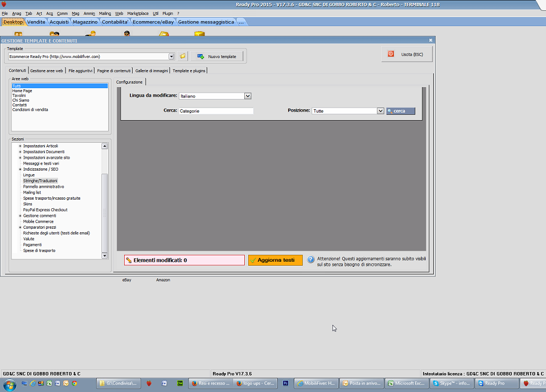Select the Skins section
The image size is (546, 392).
(27, 204)
